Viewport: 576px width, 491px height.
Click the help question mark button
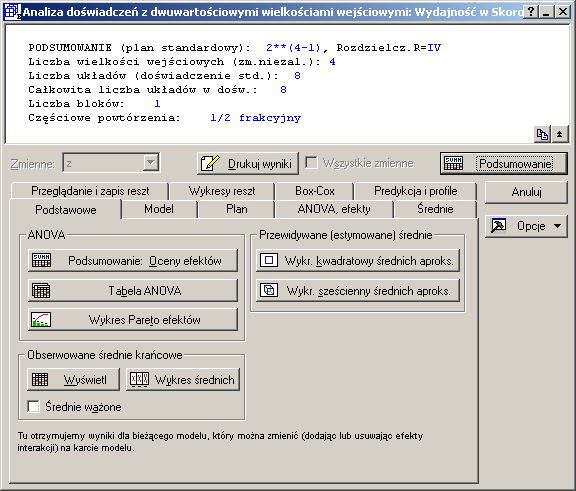pos(531,12)
